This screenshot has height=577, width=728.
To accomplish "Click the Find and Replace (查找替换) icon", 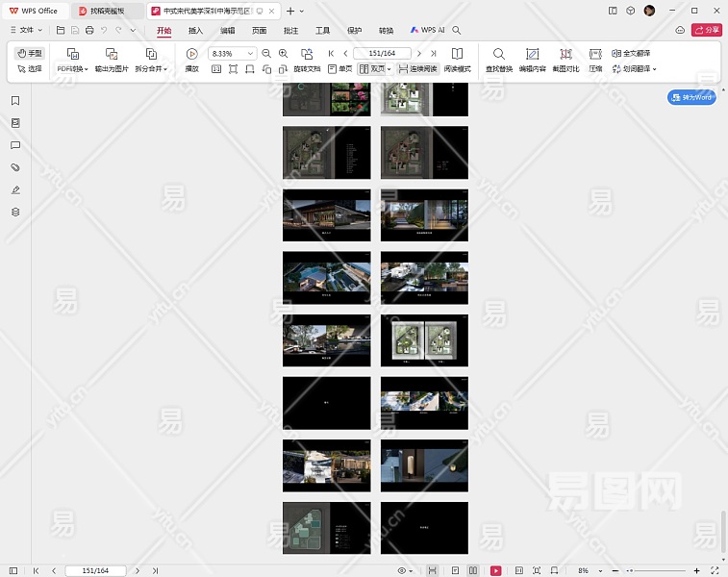I will 498,54.
